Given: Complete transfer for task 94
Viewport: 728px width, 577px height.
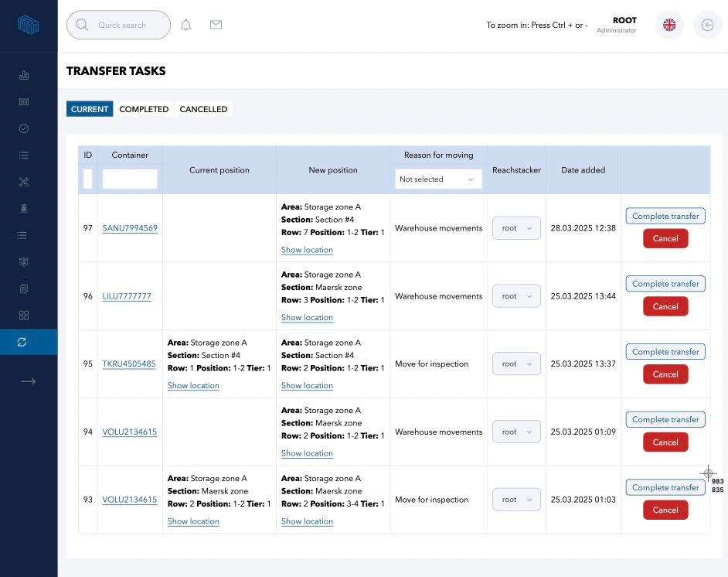Looking at the screenshot, I should [x=665, y=419].
